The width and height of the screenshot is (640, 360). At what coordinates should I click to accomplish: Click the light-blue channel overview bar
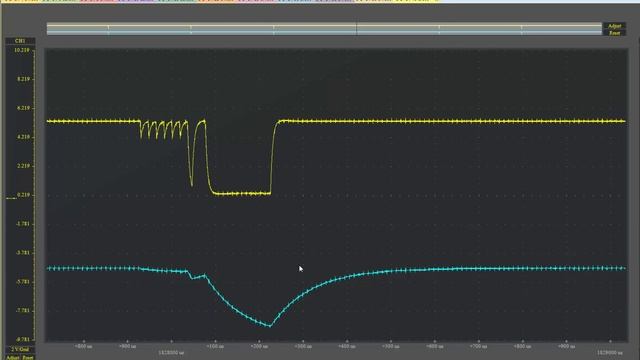coord(324,32)
